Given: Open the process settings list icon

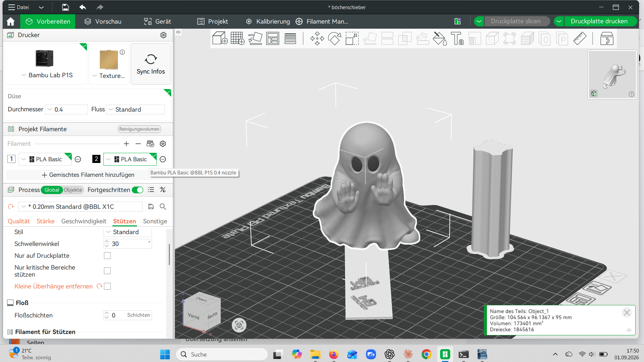Looking at the screenshot, I should (151, 190).
